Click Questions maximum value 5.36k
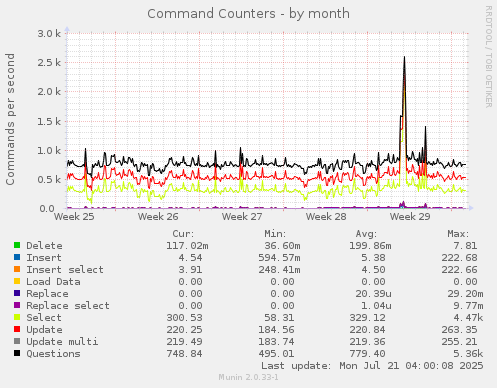This screenshot has height=388, width=497. (x=468, y=354)
